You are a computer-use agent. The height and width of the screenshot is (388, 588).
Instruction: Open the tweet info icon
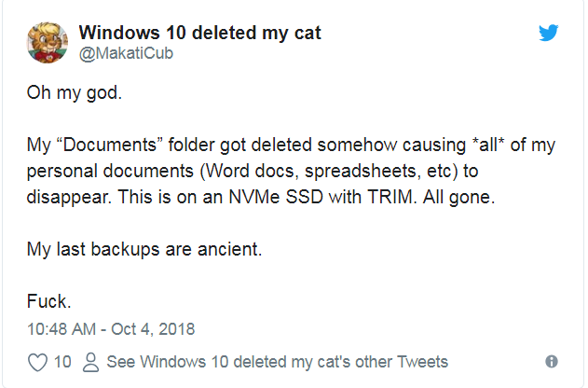tap(551, 361)
